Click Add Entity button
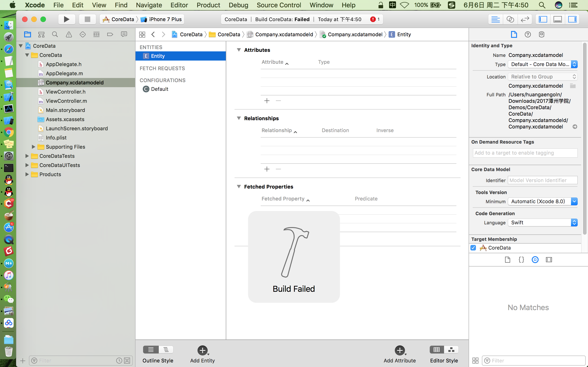The image size is (588, 367). (x=202, y=350)
